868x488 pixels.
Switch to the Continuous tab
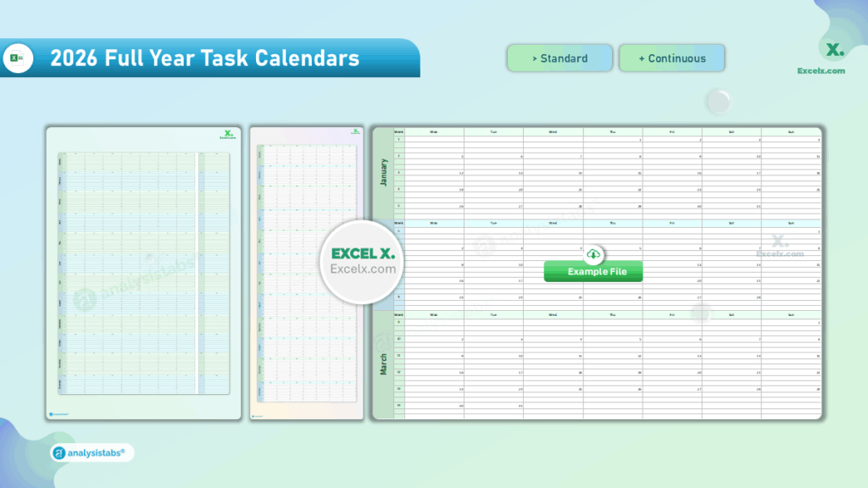(x=671, y=58)
